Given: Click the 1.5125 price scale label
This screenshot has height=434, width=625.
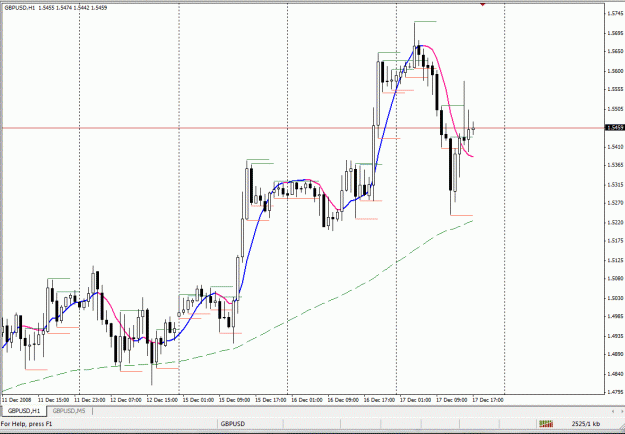Looking at the screenshot, I should coord(615,260).
